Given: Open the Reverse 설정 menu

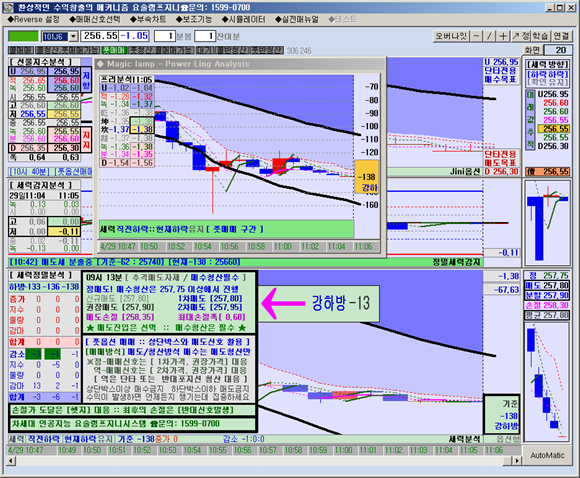Looking at the screenshot, I should (33, 19).
